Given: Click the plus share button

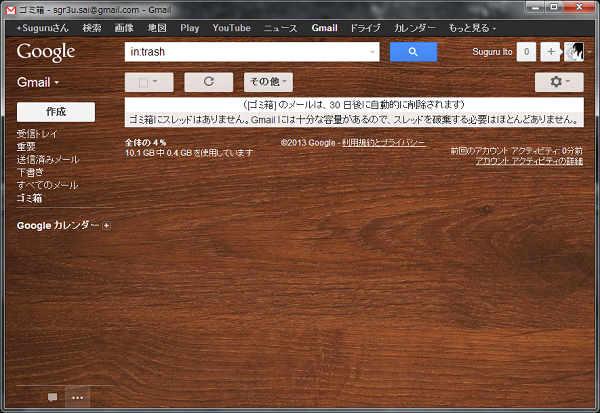Looking at the screenshot, I should pyautogui.click(x=550, y=52).
